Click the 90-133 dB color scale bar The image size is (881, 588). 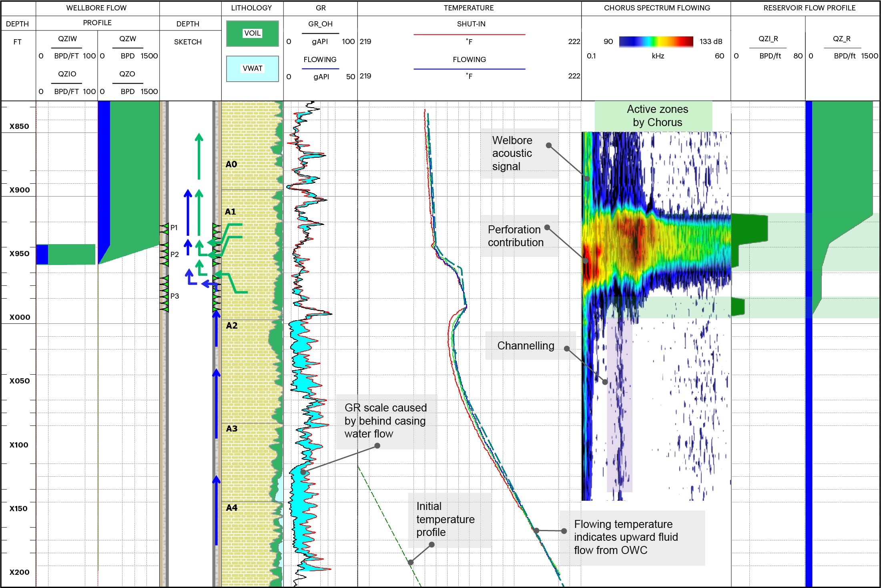click(x=656, y=41)
